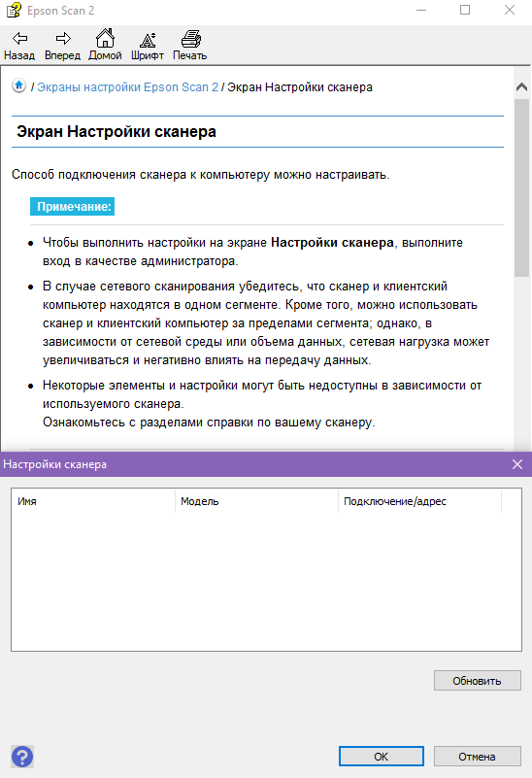Viewport: 532px width, 778px height.
Task: Sort by the Имя column header
Action: coord(93,501)
